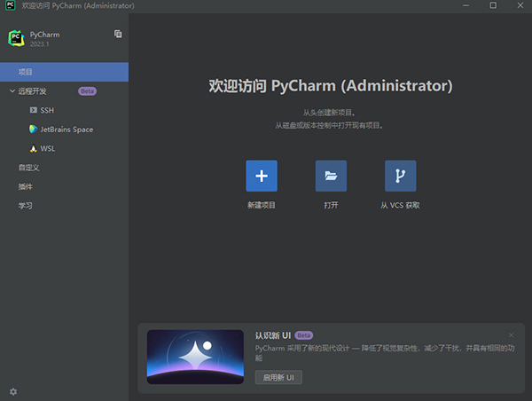Click the Get from VCS branch icon
Screen dimensions: 532x401
[x=400, y=176]
